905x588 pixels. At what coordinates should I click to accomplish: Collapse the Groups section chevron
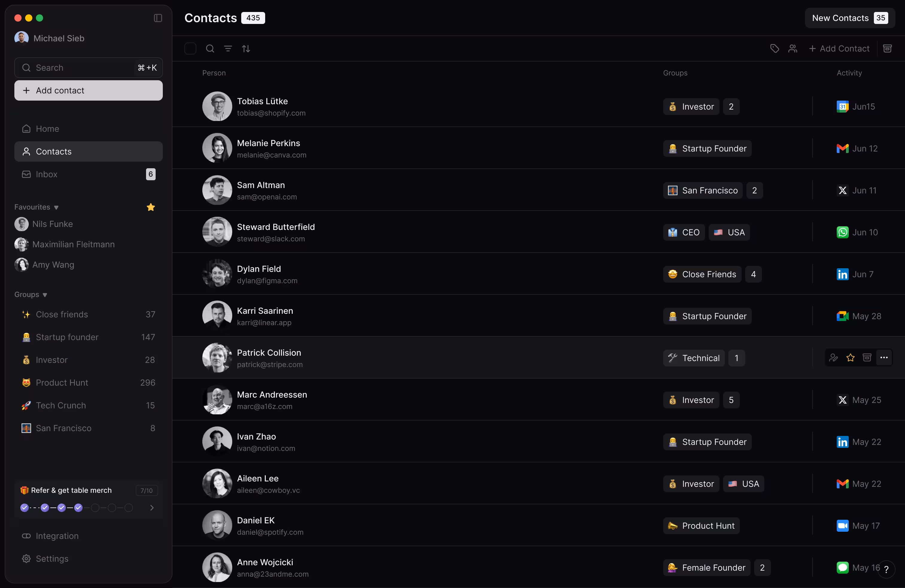(45, 294)
